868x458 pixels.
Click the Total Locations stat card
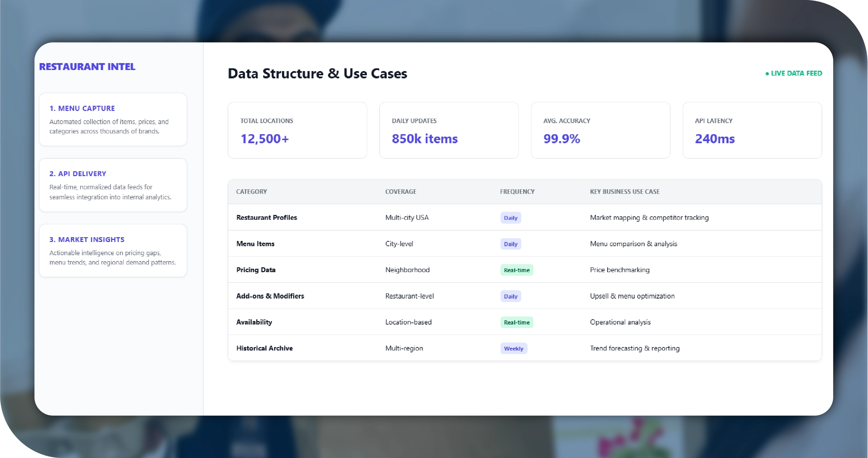pos(297,130)
